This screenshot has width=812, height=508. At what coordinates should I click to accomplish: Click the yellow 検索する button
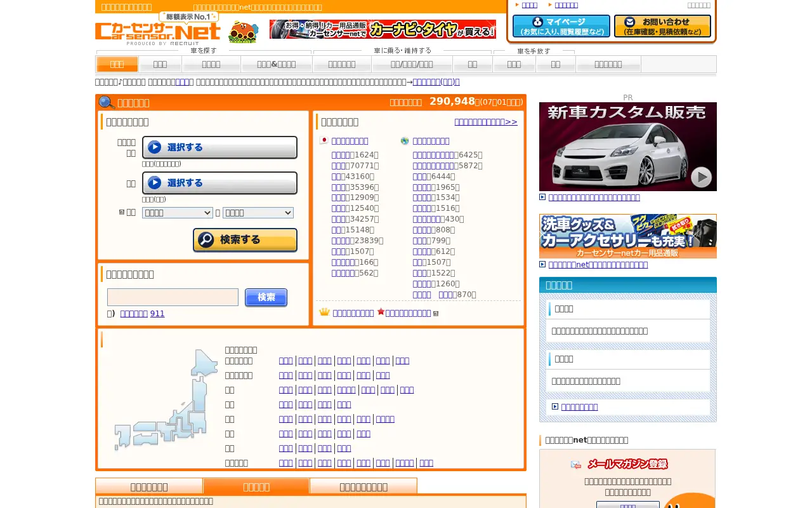point(245,240)
